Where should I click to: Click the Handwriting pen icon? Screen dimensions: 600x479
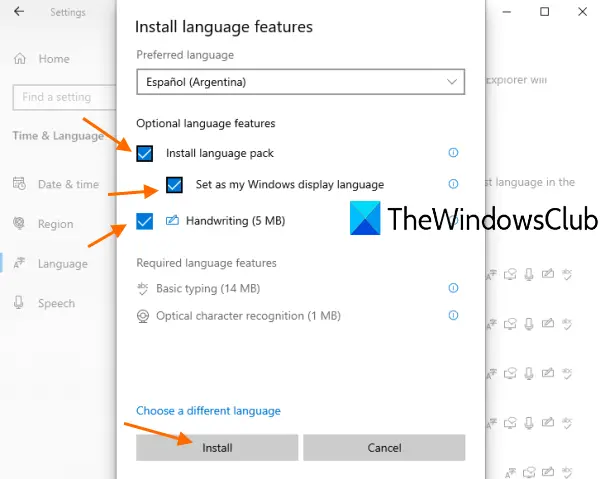[172, 220]
